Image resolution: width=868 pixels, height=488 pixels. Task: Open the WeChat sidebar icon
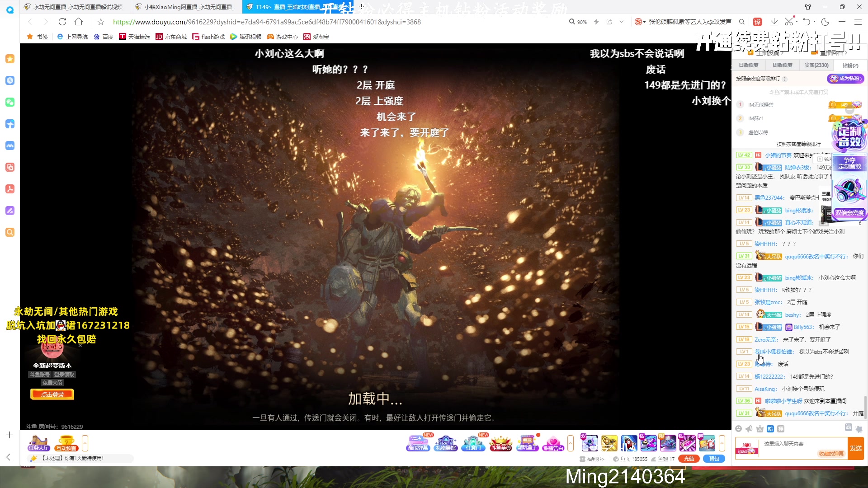[10, 102]
